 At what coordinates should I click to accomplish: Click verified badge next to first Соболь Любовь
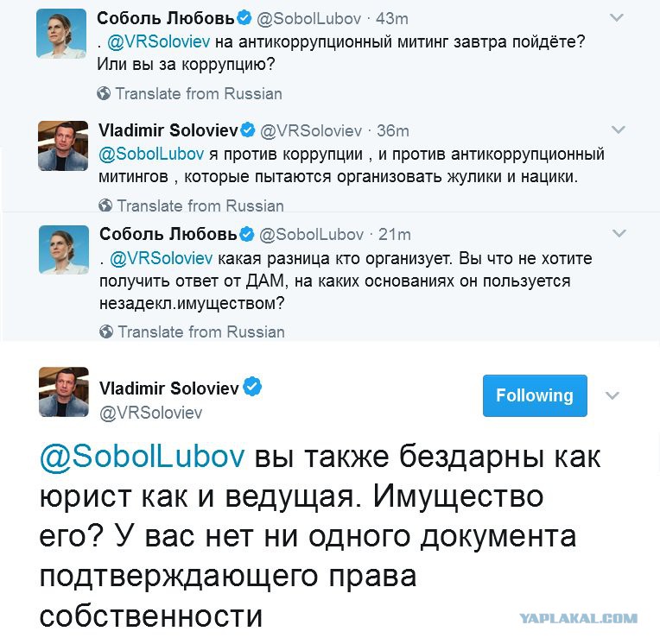tap(244, 18)
